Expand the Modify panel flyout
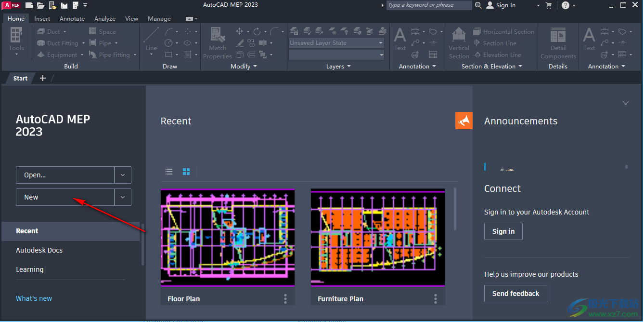Screen dimensions: 644x322 pyautogui.click(x=244, y=67)
